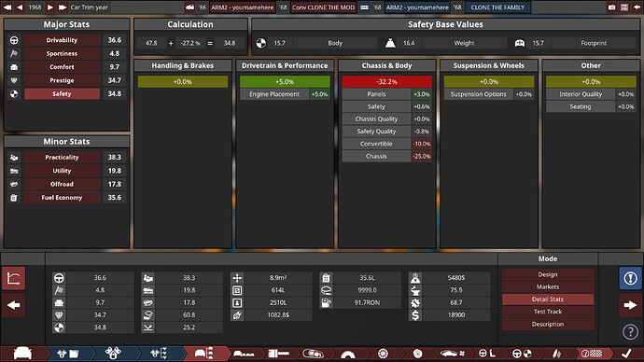This screenshot has height=362, width=644.
Task: Open the steering wheel safety tab icon
Action: (522, 354)
